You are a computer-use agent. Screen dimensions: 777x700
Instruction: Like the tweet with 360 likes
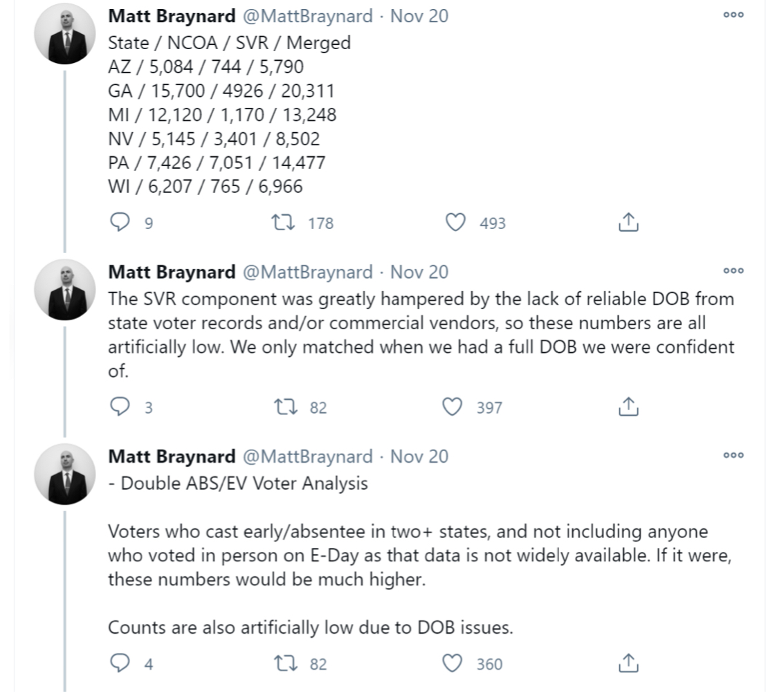coord(452,663)
